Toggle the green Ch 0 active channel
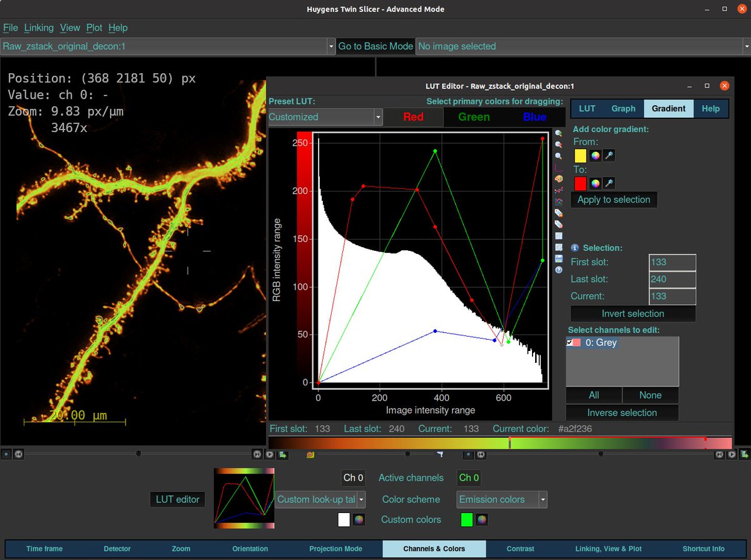Viewport: 751px width, 560px height. (469, 478)
